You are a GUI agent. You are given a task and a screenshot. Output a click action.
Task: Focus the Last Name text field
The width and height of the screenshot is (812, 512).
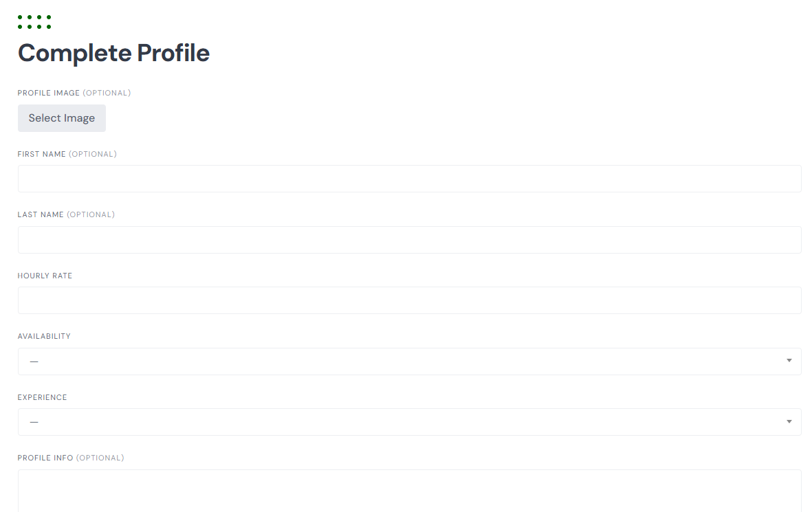pos(409,240)
